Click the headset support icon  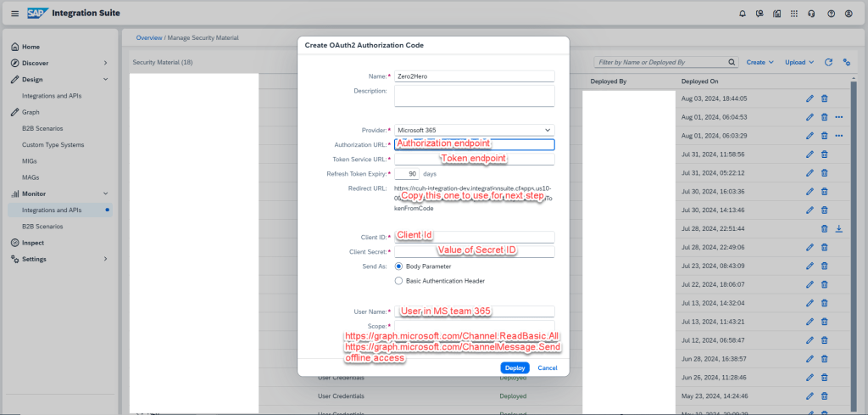811,14
